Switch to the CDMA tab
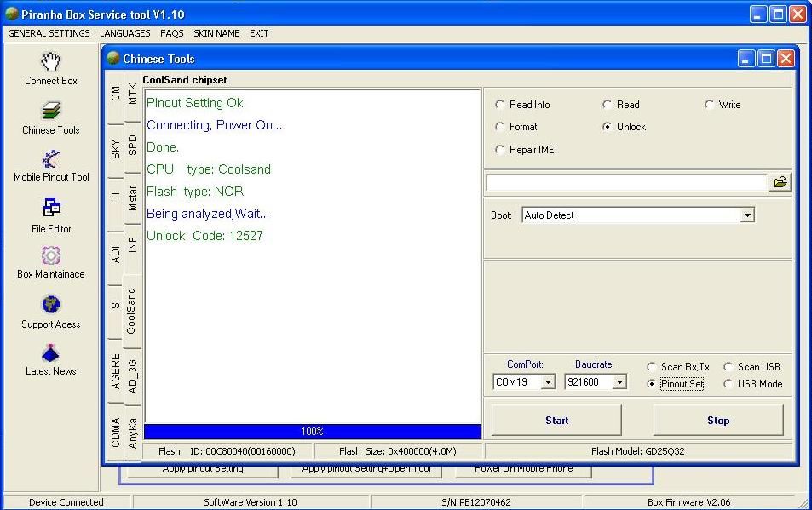Viewport: 812px width, 510px height. point(116,433)
